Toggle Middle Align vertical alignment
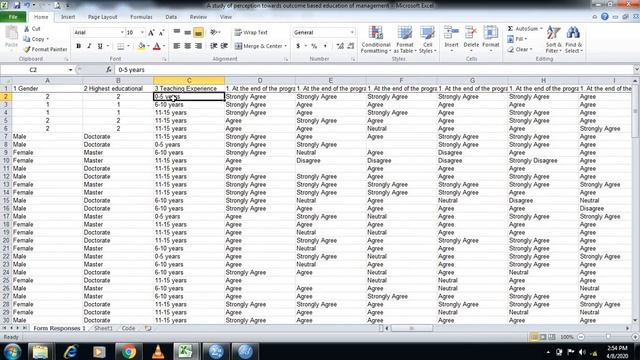The width and height of the screenshot is (640, 360). click(187, 32)
